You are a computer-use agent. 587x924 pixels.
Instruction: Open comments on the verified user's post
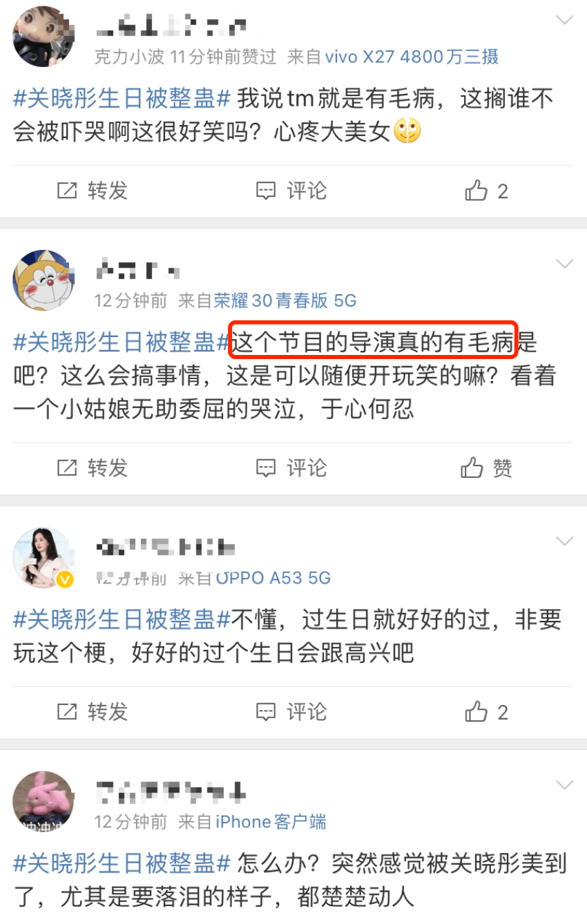[291, 711]
